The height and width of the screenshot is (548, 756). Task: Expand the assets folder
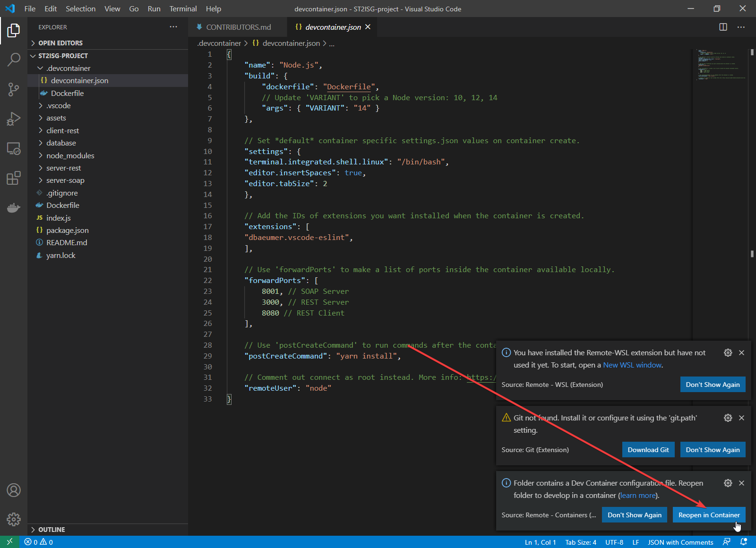tap(108, 118)
